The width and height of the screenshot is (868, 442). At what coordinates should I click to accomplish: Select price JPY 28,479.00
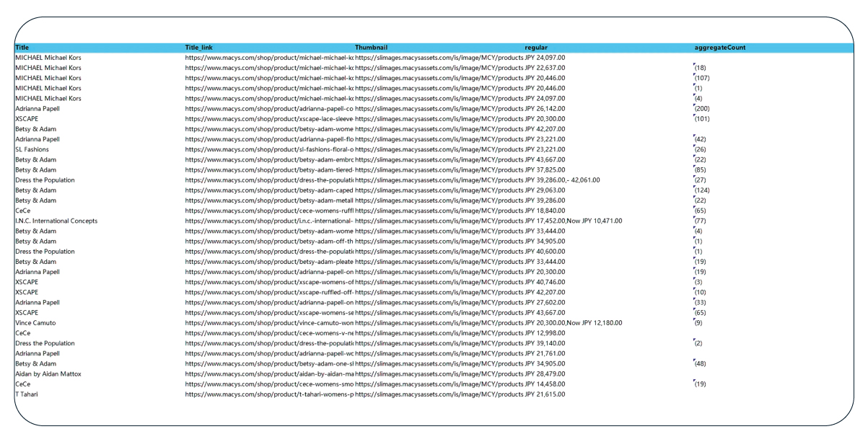click(x=545, y=374)
